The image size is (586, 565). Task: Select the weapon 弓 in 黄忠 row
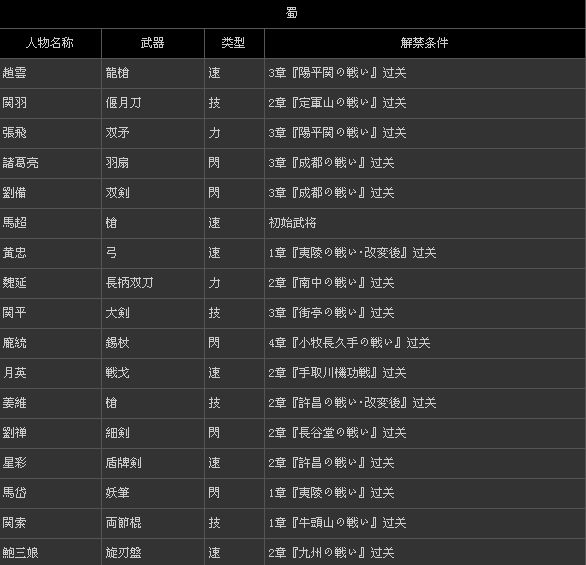click(111, 253)
